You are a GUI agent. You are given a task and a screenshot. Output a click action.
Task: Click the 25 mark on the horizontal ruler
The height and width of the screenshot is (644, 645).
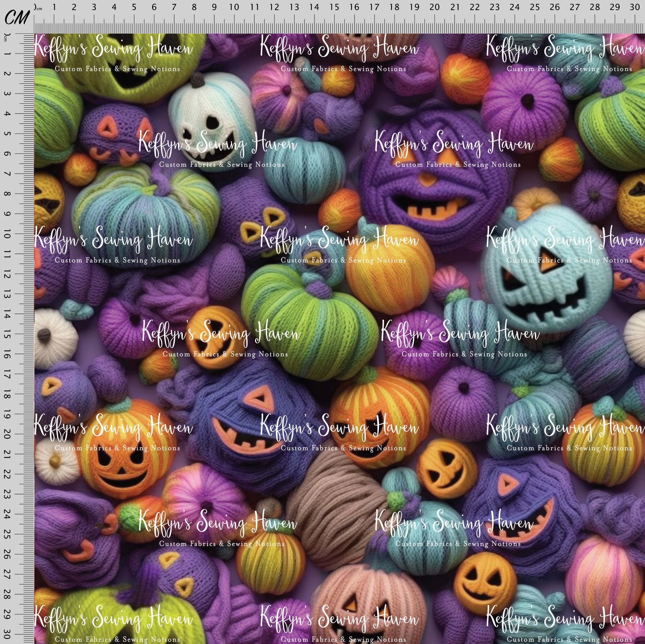point(534,7)
